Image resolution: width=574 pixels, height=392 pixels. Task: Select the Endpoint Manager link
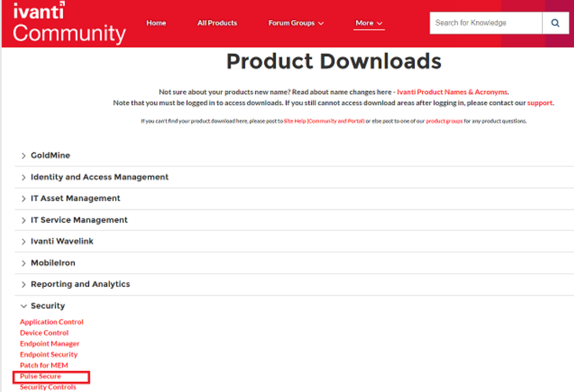(x=50, y=344)
